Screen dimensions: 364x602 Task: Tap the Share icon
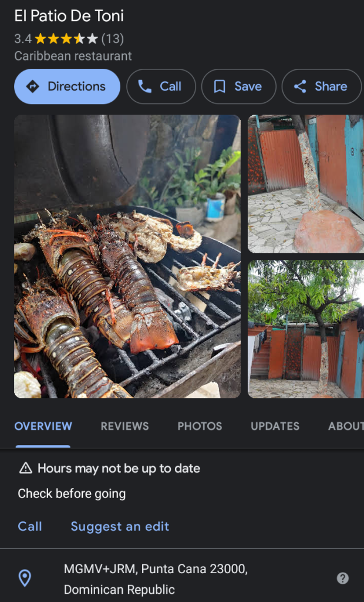tap(300, 86)
